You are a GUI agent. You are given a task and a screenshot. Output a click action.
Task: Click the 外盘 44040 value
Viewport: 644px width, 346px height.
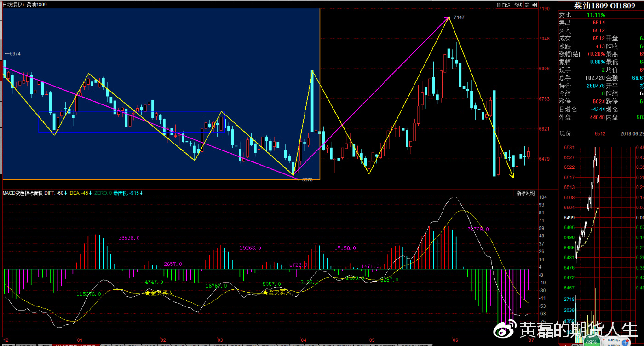click(x=597, y=117)
